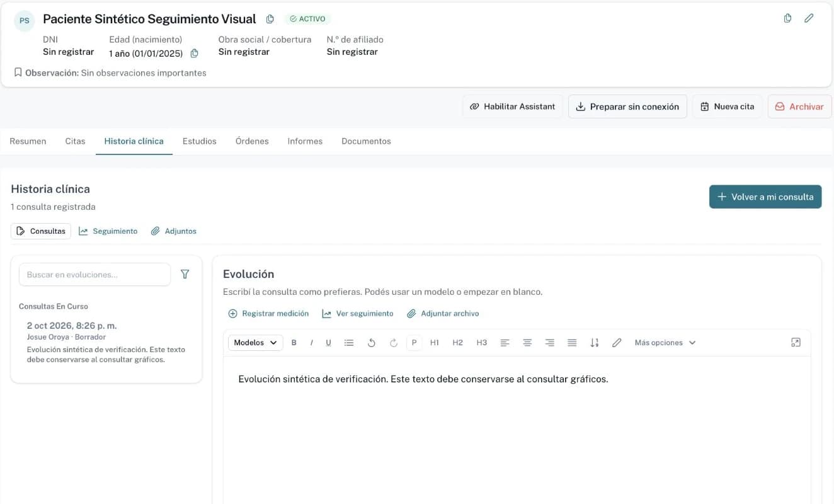Apply Heading 2 style

click(x=458, y=343)
